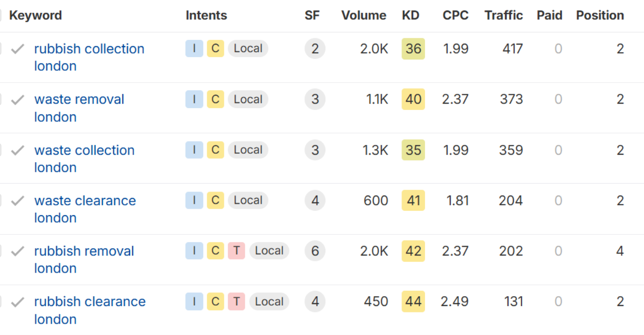Click commercial intent badge for waste removal london

(215, 99)
